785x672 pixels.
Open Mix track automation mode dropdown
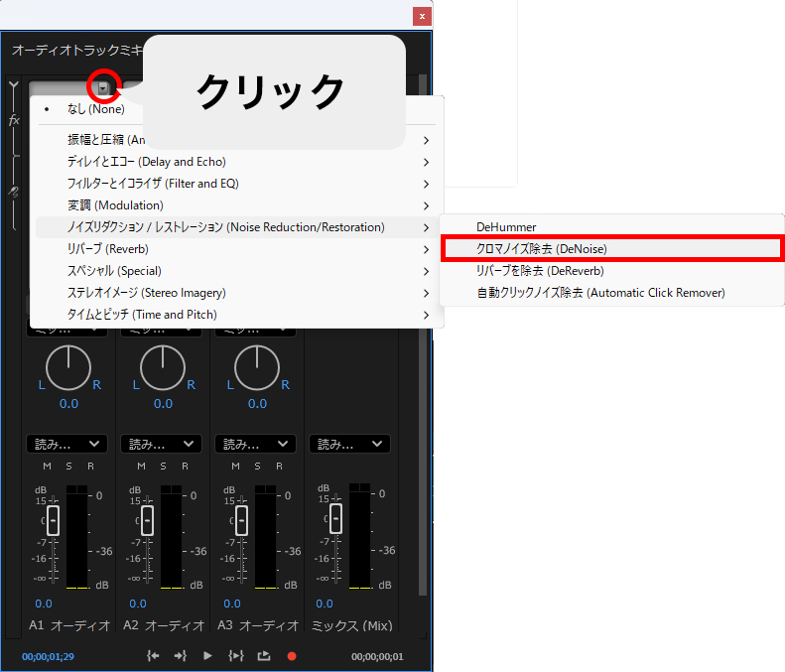pos(350,444)
